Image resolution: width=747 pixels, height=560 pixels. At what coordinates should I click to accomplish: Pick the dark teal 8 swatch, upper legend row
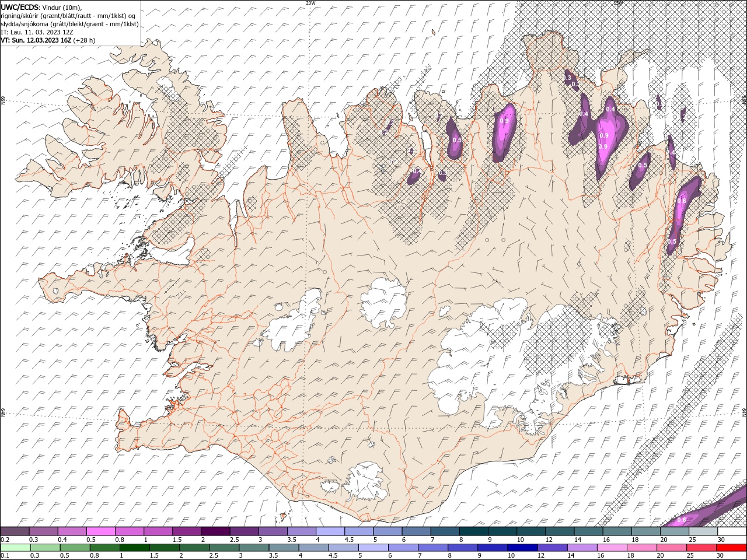[474, 531]
